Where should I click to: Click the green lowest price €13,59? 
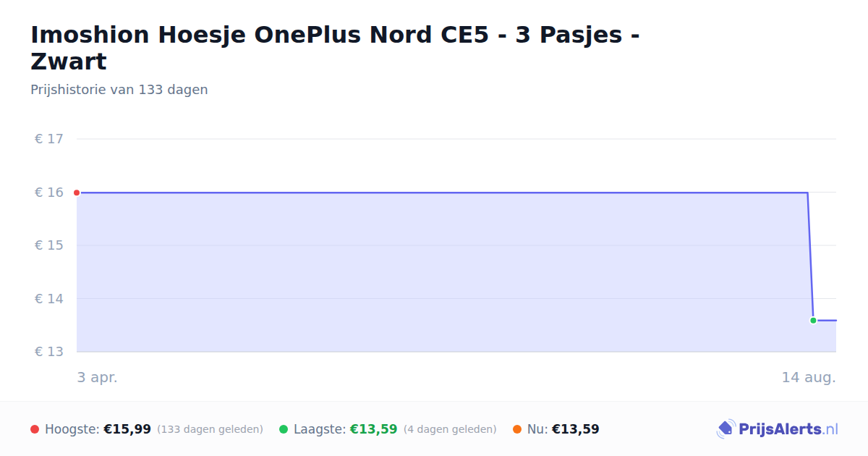pyautogui.click(x=374, y=429)
